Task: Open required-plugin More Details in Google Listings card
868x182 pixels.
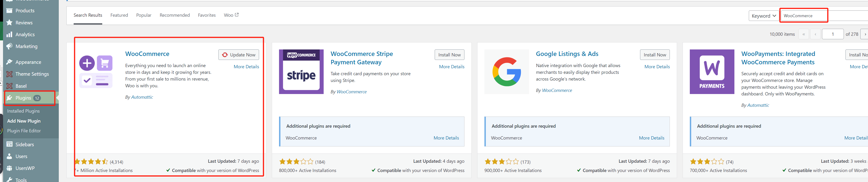Action: [x=652, y=138]
